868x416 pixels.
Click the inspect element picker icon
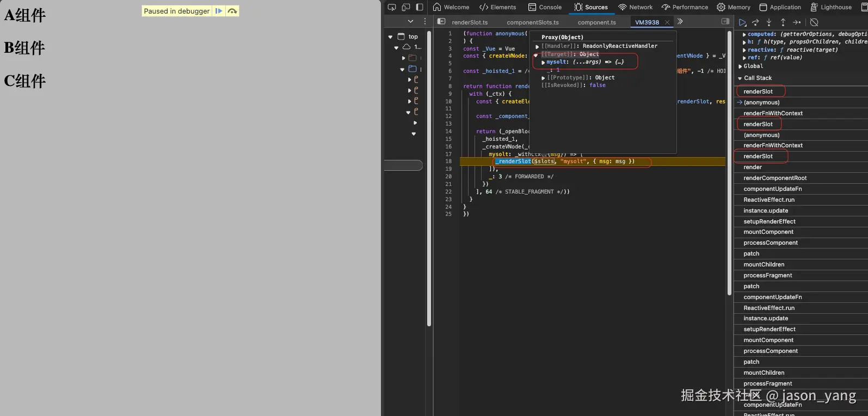coord(392,7)
